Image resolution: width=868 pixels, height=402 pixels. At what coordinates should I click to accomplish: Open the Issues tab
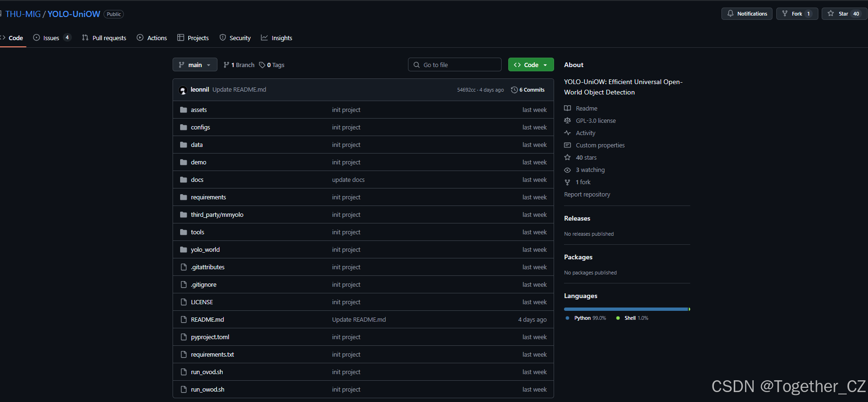(x=52, y=38)
